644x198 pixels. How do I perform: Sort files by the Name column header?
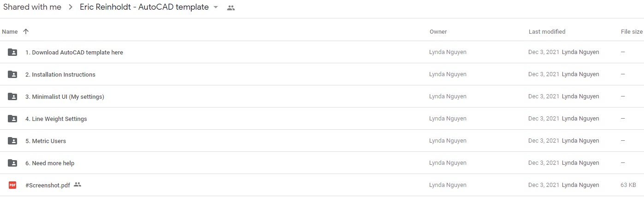coord(10,32)
